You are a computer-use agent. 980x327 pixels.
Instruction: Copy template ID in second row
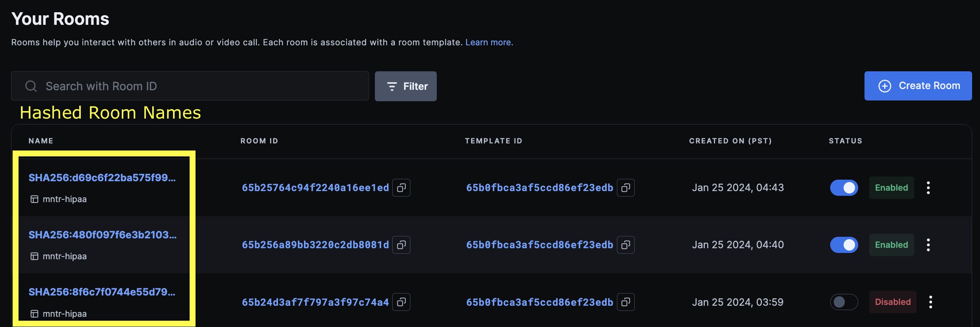tap(626, 245)
